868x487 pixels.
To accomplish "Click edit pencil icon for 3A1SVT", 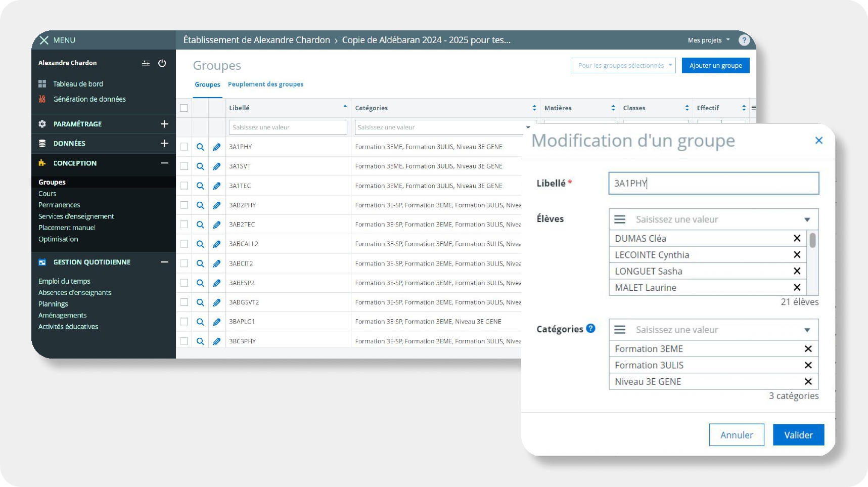I will point(216,166).
